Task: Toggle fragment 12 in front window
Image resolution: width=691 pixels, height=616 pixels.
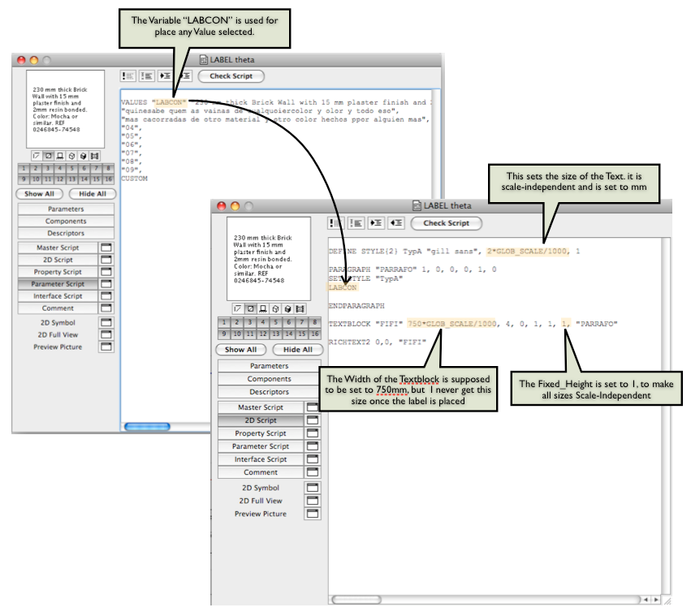Action: (x=263, y=334)
